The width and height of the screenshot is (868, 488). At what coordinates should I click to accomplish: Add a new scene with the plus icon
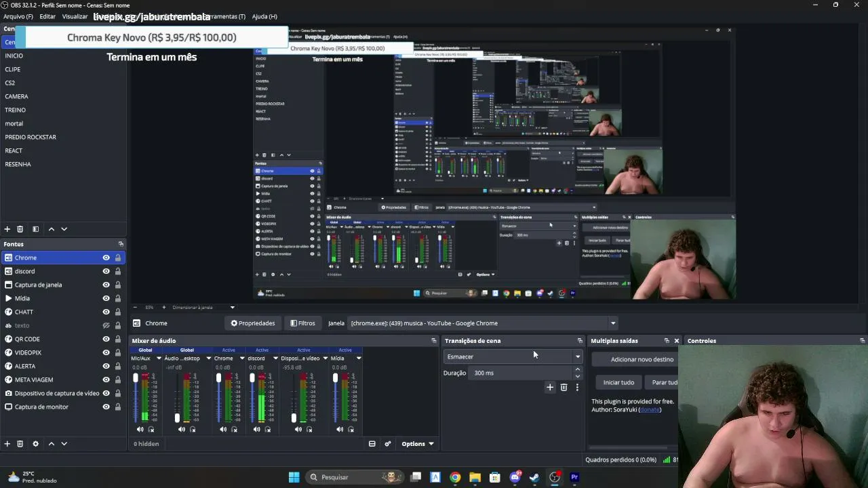[x=7, y=229]
